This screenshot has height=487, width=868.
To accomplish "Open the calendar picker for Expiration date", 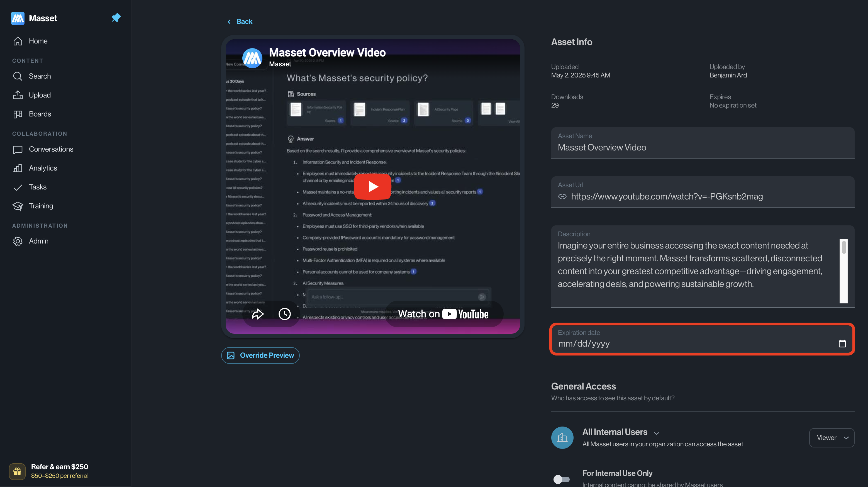I will [x=842, y=344].
